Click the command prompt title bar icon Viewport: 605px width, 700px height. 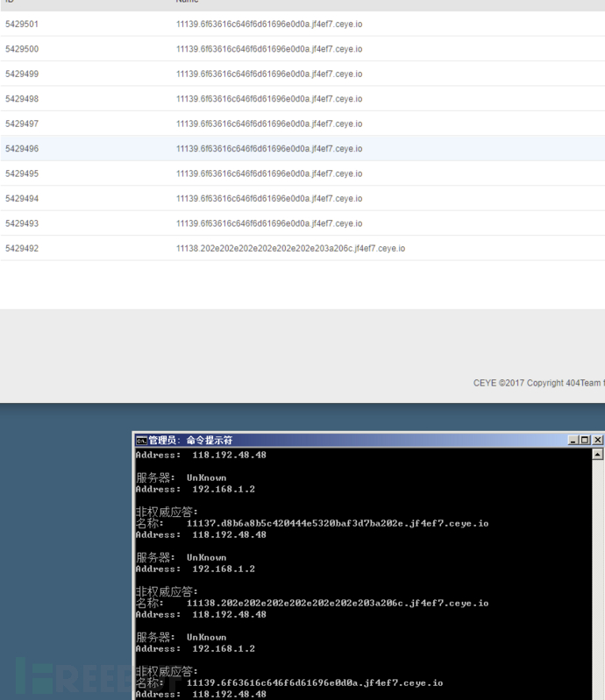[141, 441]
